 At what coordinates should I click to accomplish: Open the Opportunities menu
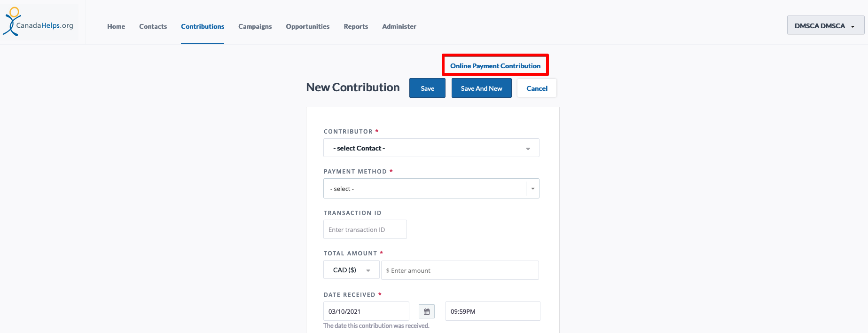[307, 26]
